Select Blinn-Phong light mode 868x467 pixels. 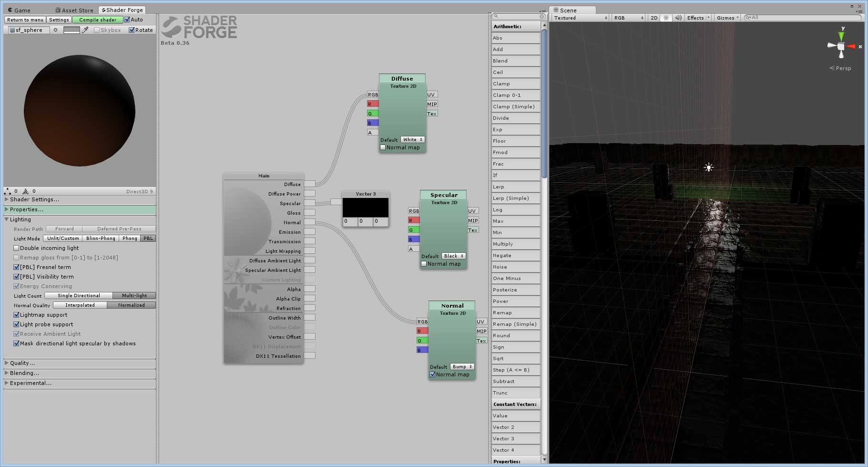(x=101, y=239)
